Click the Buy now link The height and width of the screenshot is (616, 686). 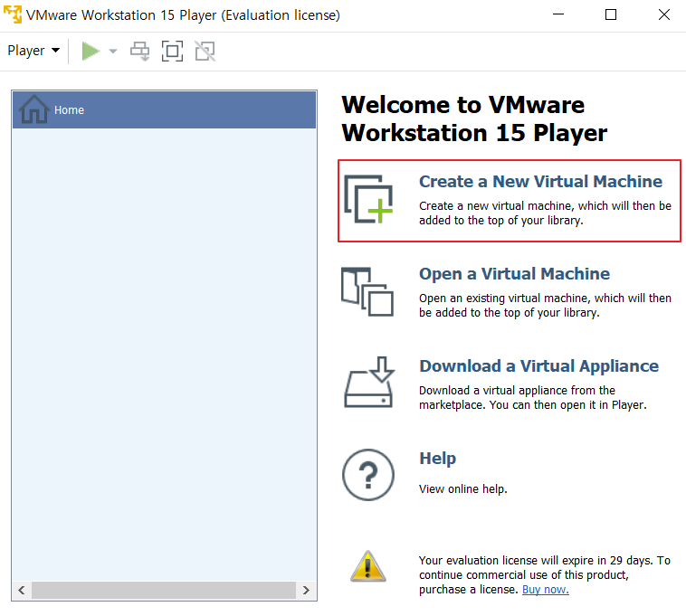[x=546, y=590]
